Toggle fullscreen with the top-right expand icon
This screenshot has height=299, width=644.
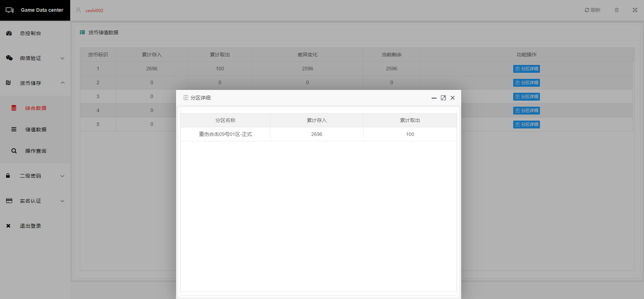pos(635,10)
